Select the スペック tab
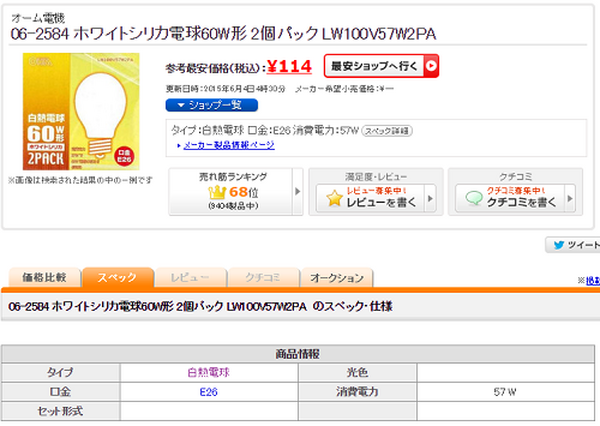Screen dimensions: 600x426 [x=117, y=277]
